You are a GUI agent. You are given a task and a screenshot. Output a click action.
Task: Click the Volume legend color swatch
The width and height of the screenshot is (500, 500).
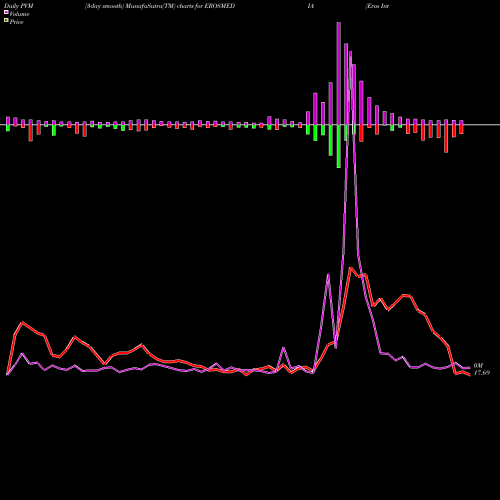click(x=6, y=13)
